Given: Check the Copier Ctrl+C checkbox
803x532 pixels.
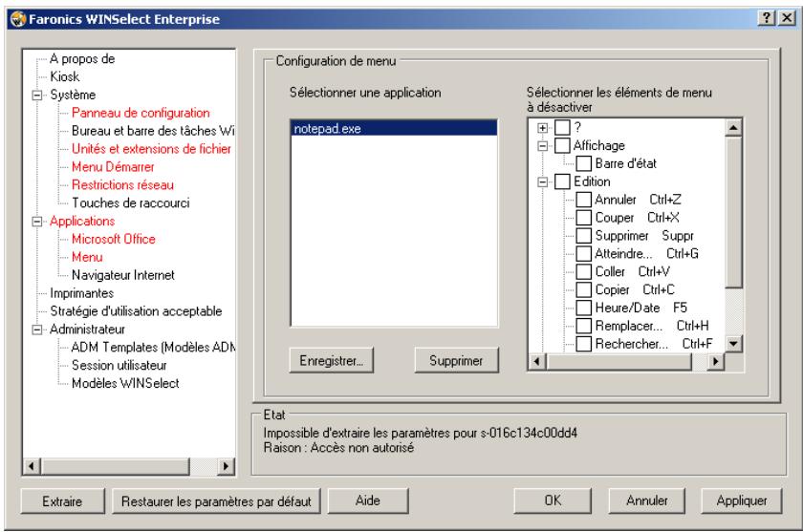Looking at the screenshot, I should click(584, 289).
